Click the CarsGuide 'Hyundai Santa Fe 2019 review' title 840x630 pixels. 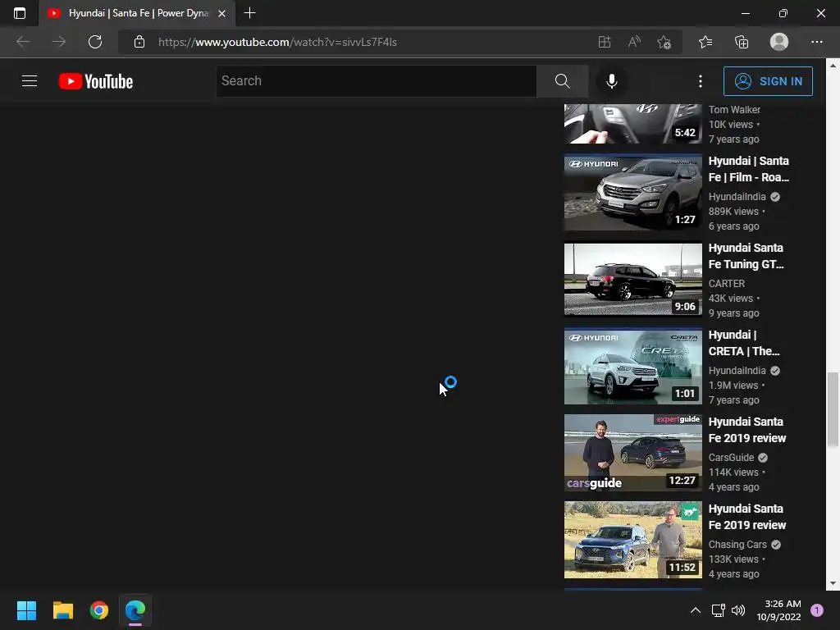click(x=746, y=430)
